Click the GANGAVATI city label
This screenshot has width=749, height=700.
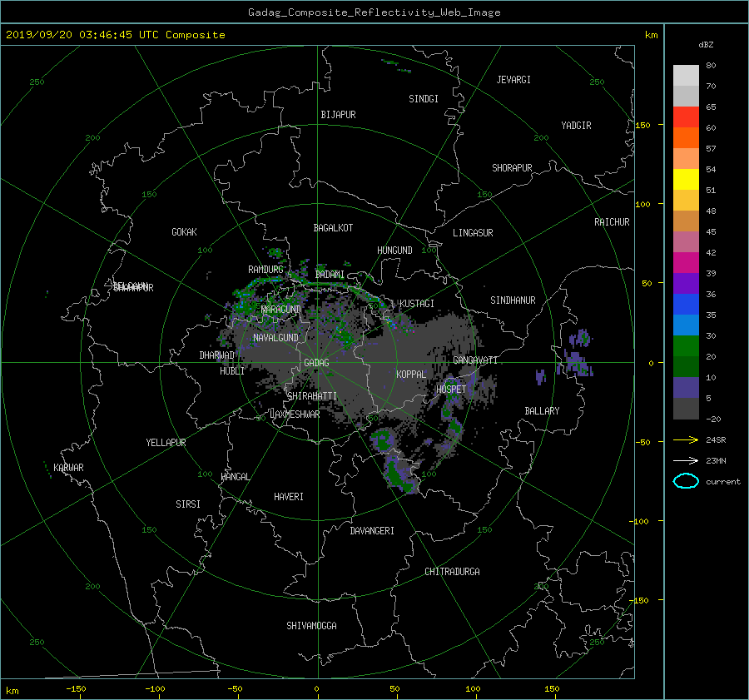click(x=475, y=360)
